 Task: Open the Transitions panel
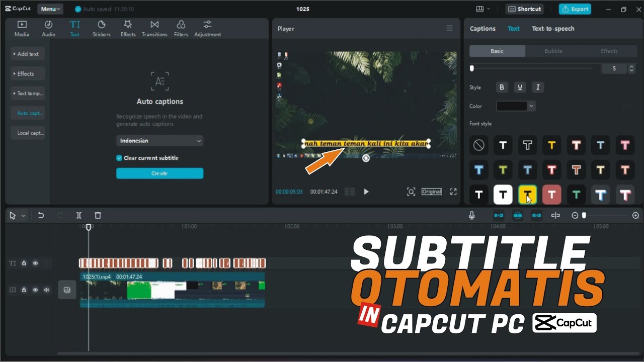[x=154, y=29]
